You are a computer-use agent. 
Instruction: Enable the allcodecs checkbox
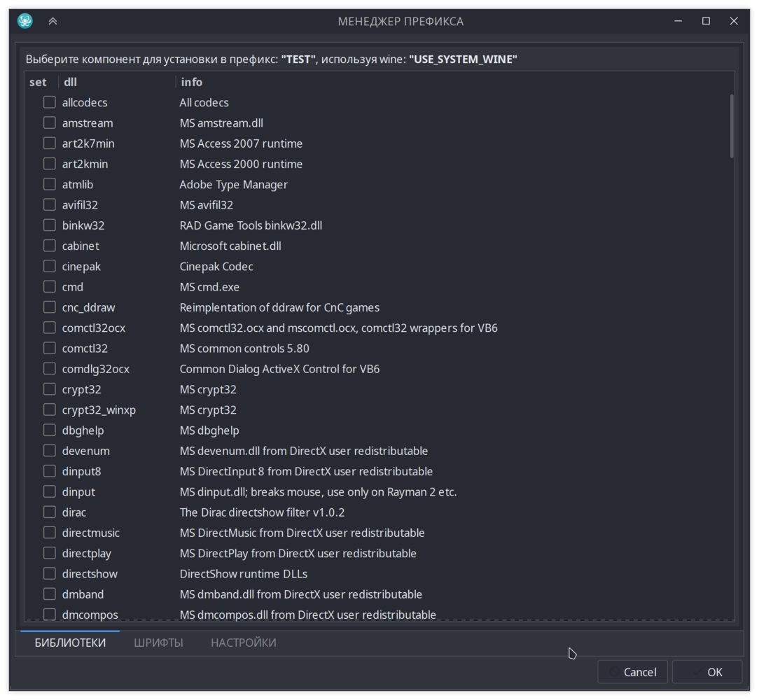pos(50,102)
